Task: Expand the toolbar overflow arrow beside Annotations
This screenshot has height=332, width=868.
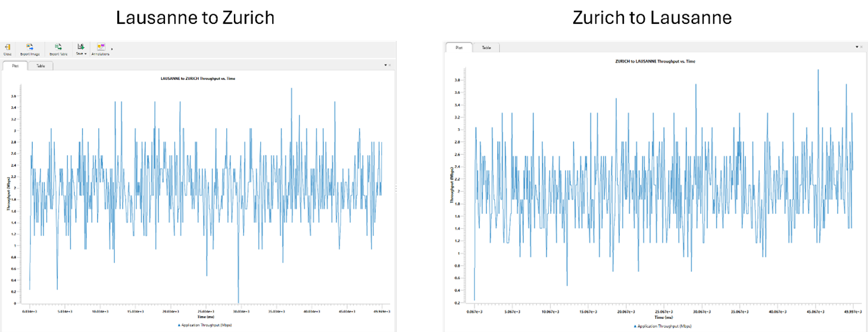Action: (x=112, y=48)
